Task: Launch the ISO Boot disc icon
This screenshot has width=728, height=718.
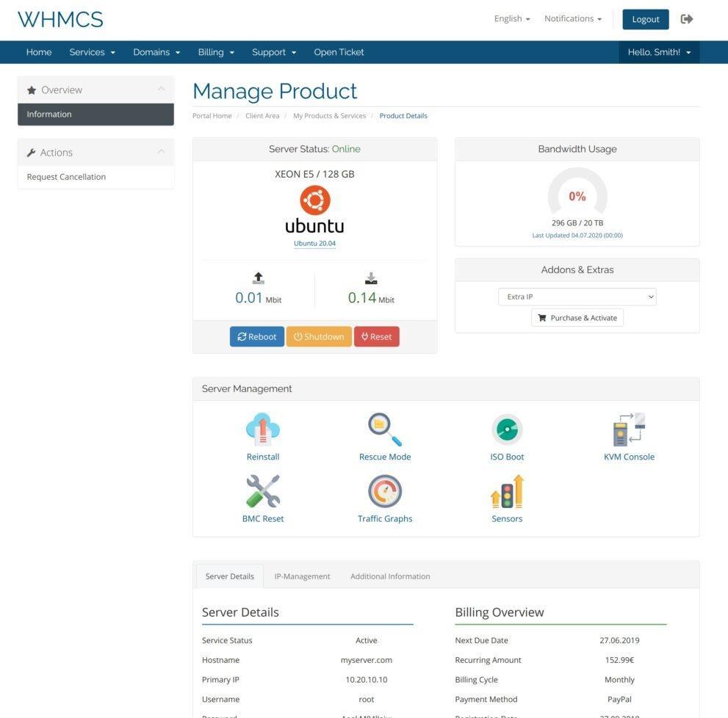Action: point(507,429)
